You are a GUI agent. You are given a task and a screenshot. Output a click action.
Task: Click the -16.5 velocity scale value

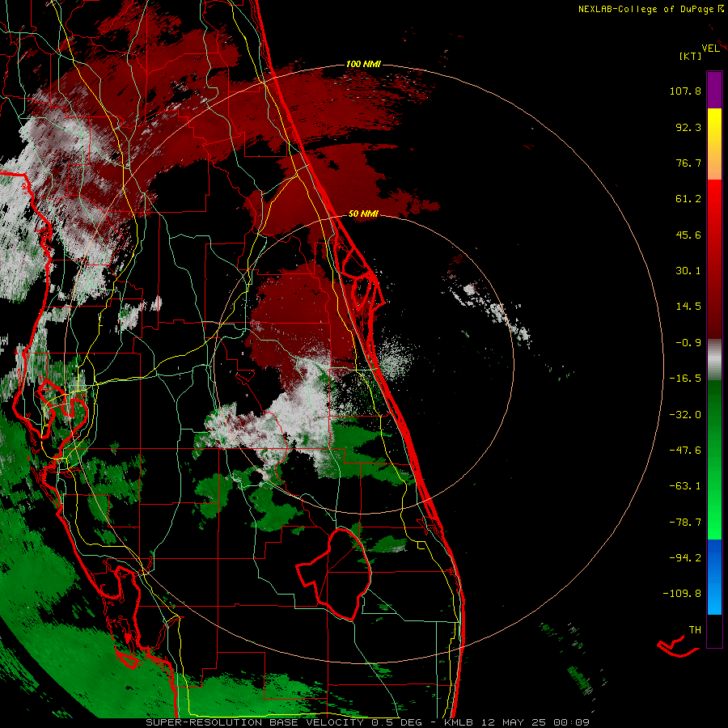[x=685, y=379]
